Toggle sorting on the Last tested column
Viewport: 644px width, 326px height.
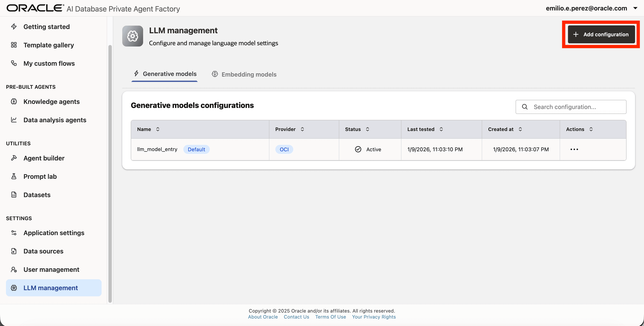point(441,129)
